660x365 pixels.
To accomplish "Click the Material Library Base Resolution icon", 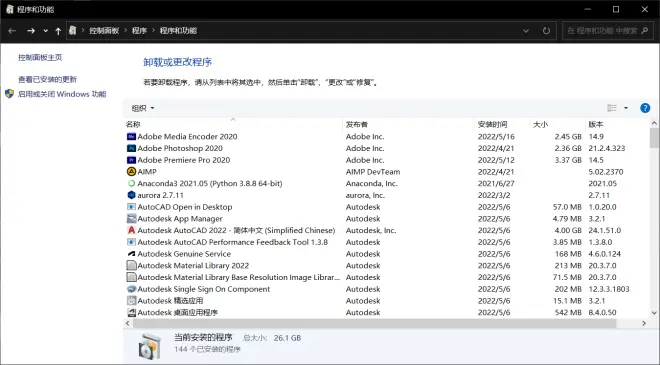I will 131,277.
